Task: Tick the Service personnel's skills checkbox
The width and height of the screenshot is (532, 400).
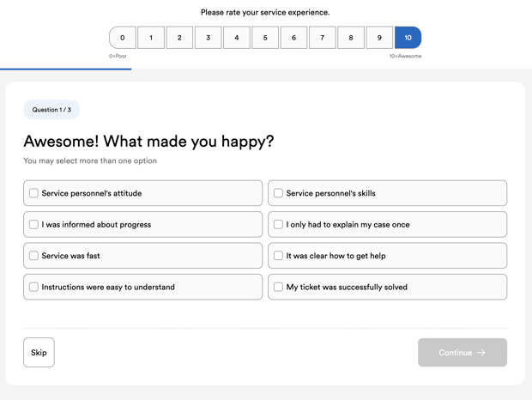Action: click(x=278, y=193)
